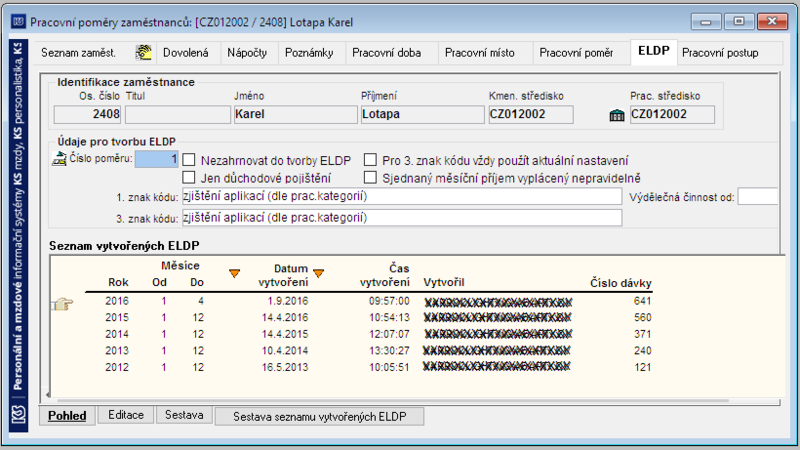Image resolution: width=800 pixels, height=450 pixels.
Task: Select the 2016 row in ELDP list
Action: click(368, 301)
